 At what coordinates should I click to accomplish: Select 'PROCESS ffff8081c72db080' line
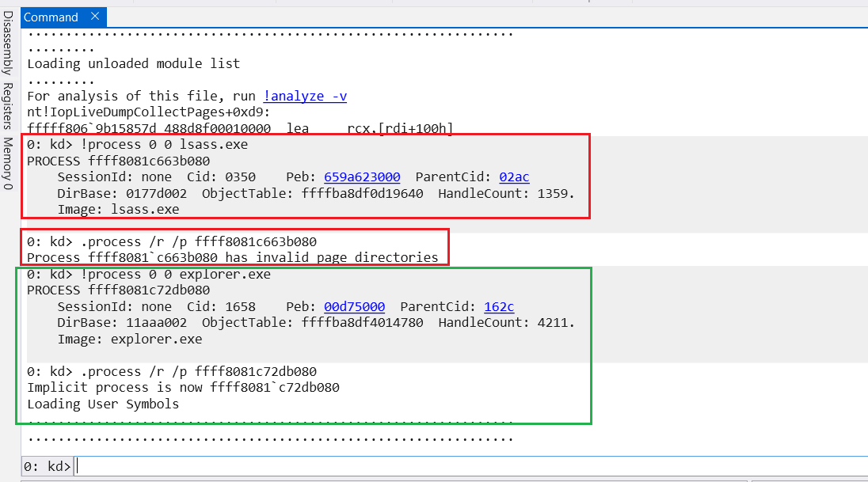point(119,290)
